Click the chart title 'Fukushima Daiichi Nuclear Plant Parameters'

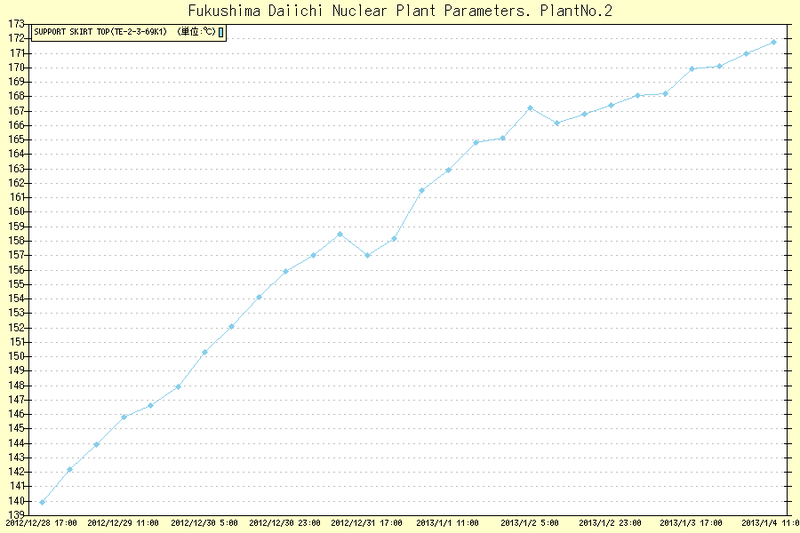tap(360, 11)
